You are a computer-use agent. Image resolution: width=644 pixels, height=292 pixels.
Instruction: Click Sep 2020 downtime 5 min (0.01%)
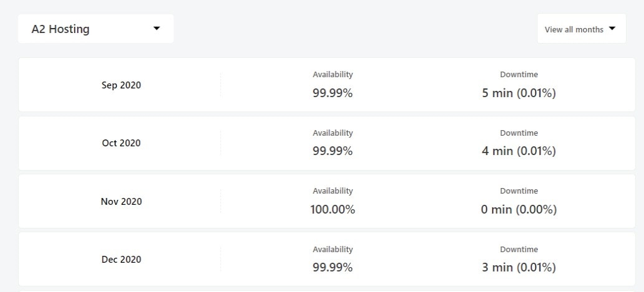click(x=519, y=93)
